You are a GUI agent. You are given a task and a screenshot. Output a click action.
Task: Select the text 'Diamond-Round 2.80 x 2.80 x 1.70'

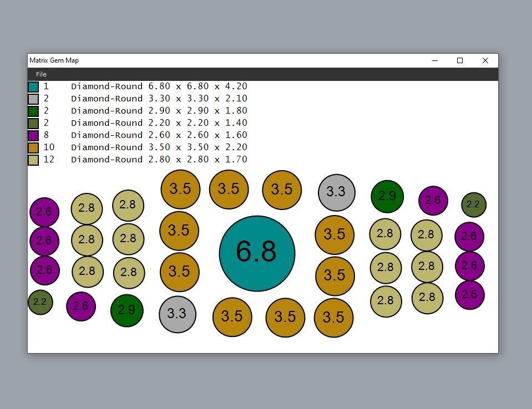tap(159, 160)
